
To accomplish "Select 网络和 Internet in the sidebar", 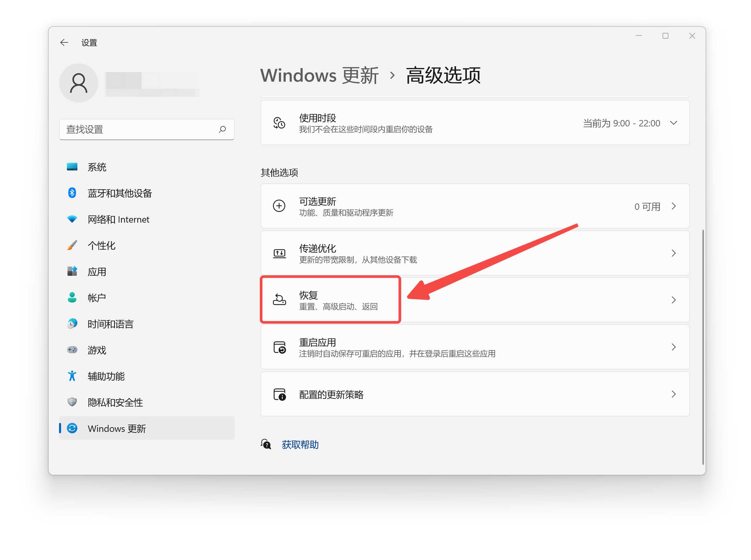I will pos(147,219).
